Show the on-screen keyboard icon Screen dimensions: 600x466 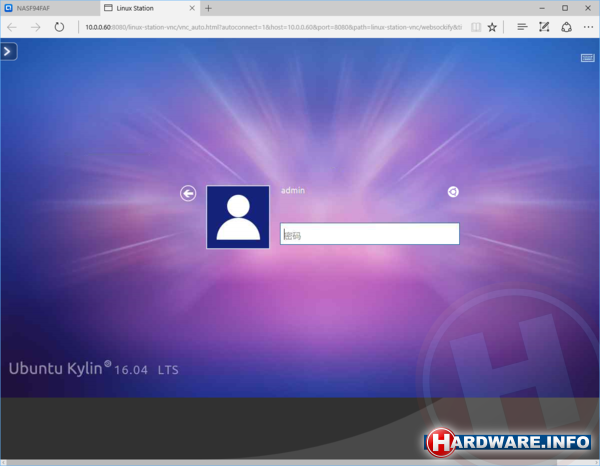(x=587, y=58)
